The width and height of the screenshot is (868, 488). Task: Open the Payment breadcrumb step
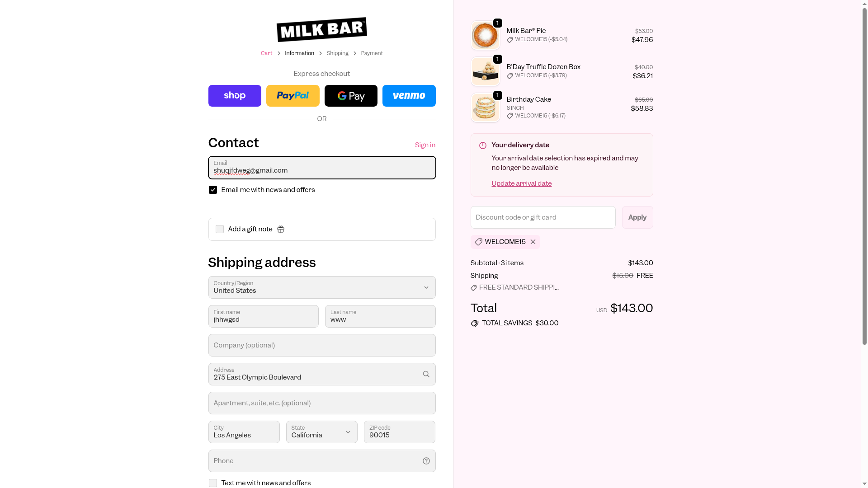[x=372, y=53]
